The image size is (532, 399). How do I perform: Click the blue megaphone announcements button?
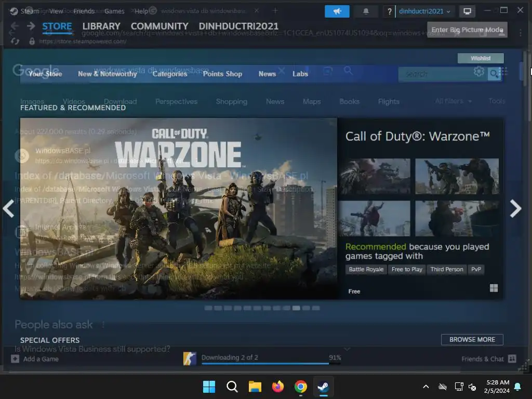click(x=337, y=11)
